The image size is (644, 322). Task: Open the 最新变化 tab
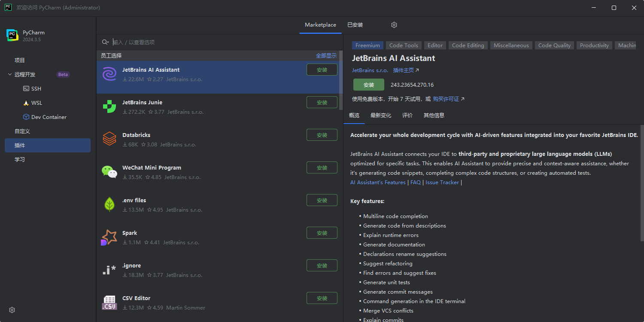coord(381,115)
